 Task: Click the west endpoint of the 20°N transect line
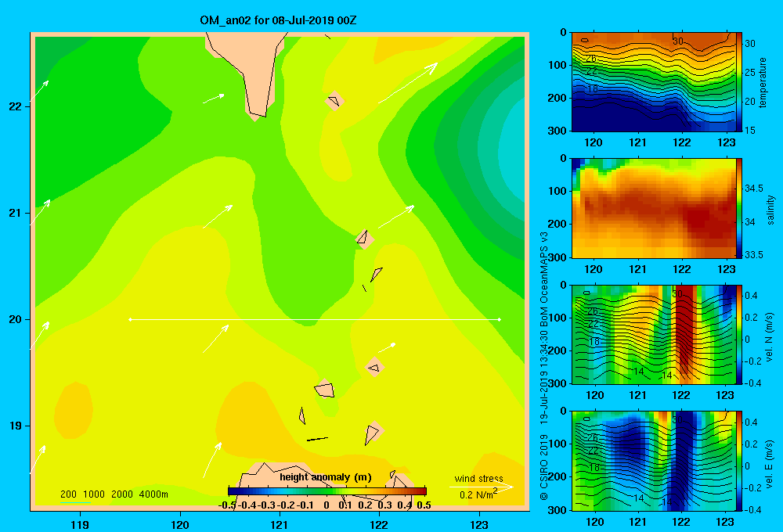(x=130, y=319)
